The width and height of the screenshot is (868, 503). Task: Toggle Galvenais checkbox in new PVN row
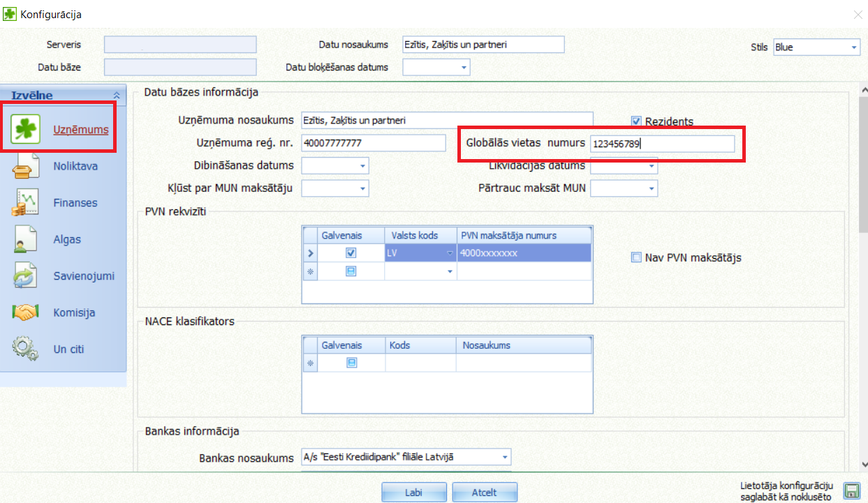point(351,271)
